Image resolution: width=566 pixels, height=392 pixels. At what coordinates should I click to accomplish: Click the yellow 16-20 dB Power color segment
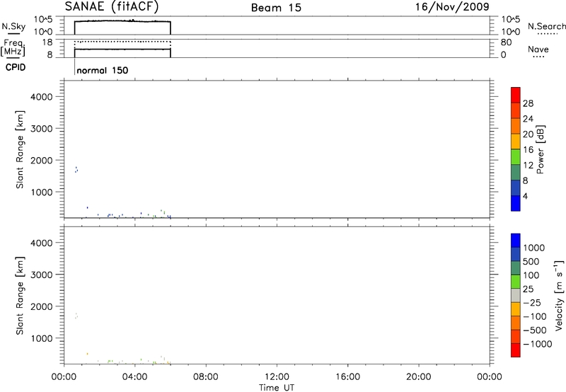pos(516,142)
